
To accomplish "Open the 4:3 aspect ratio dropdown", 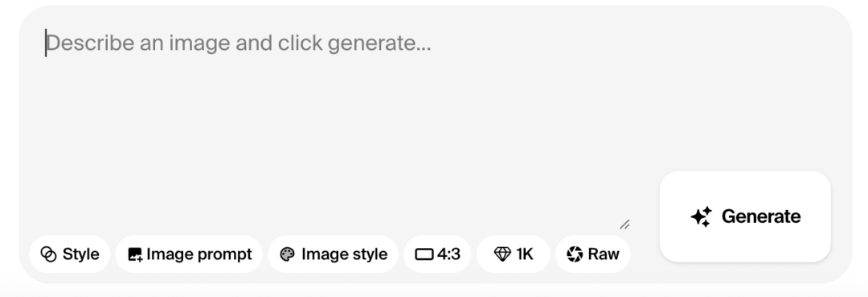I will coord(437,254).
